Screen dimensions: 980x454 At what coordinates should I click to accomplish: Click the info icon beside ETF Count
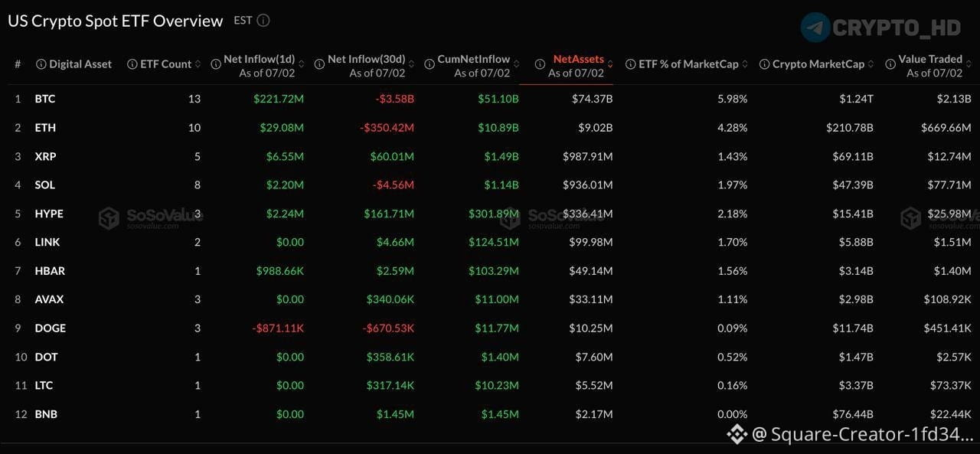click(x=132, y=64)
